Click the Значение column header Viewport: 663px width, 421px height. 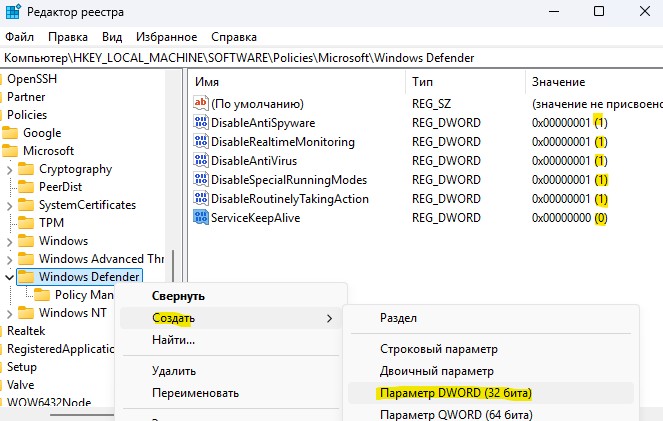(594, 82)
